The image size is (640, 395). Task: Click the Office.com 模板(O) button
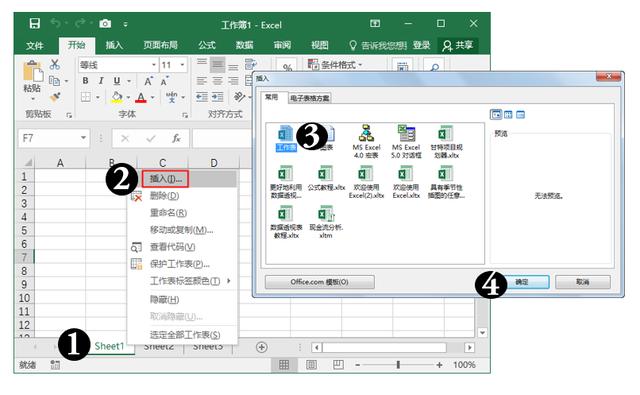coord(319,282)
